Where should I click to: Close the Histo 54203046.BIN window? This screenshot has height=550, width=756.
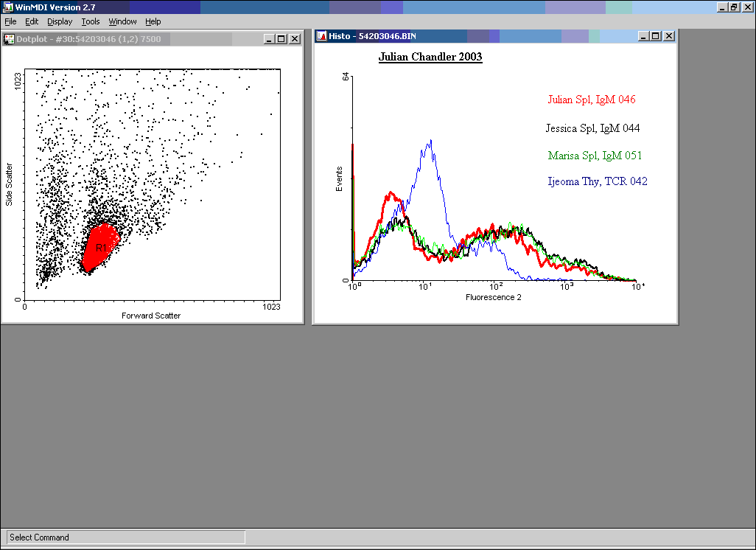tap(669, 36)
